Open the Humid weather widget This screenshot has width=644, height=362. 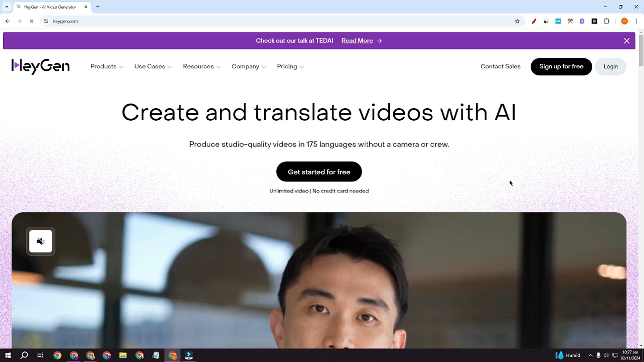[x=568, y=355]
